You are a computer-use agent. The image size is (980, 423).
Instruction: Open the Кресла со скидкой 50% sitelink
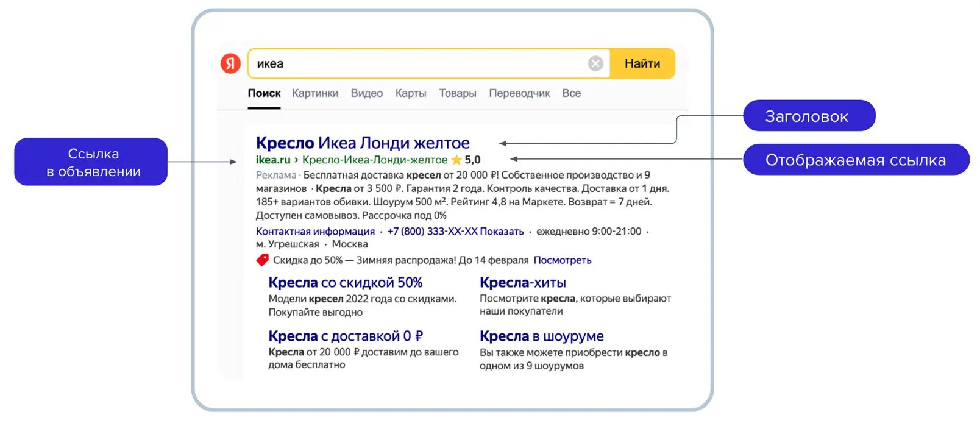pos(346,283)
